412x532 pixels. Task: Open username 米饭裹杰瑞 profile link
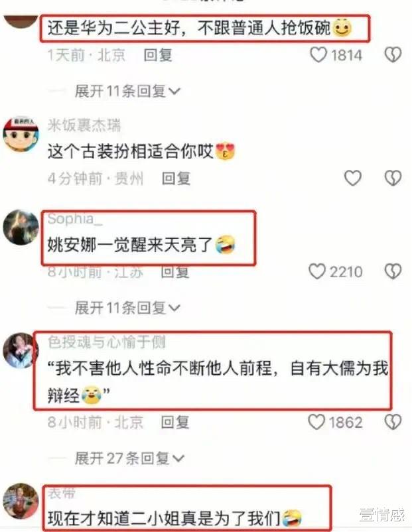(x=84, y=125)
